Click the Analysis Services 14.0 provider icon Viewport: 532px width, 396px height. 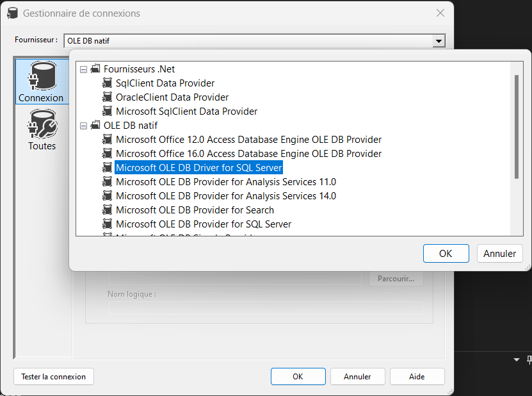tap(107, 196)
